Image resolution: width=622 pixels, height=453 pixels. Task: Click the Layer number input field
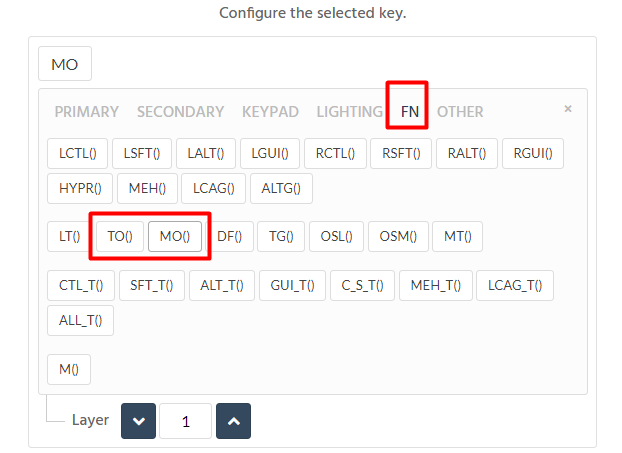click(x=186, y=421)
